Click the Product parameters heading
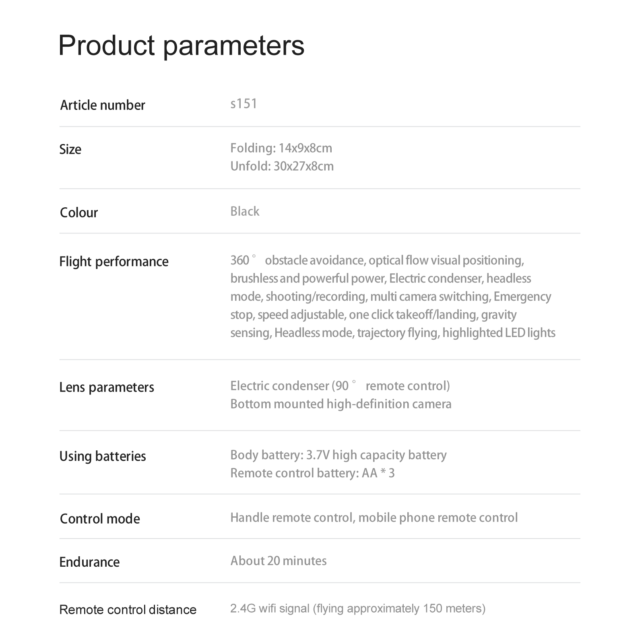Viewport: 644px width, 644px height. 181,45
